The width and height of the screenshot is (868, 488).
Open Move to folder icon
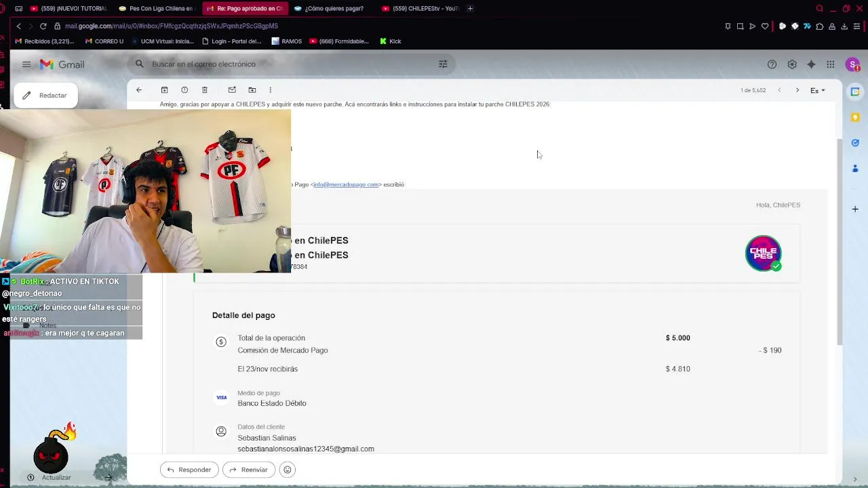point(252,89)
